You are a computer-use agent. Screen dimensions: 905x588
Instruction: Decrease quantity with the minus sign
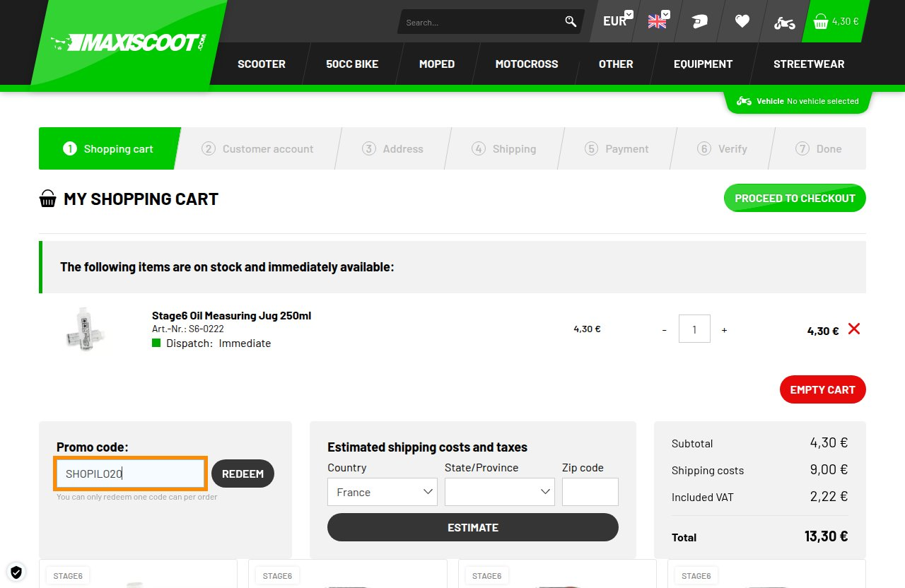tap(664, 330)
